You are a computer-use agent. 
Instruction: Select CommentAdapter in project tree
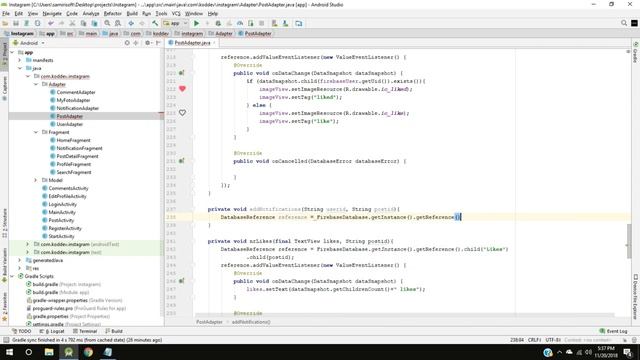click(x=76, y=92)
